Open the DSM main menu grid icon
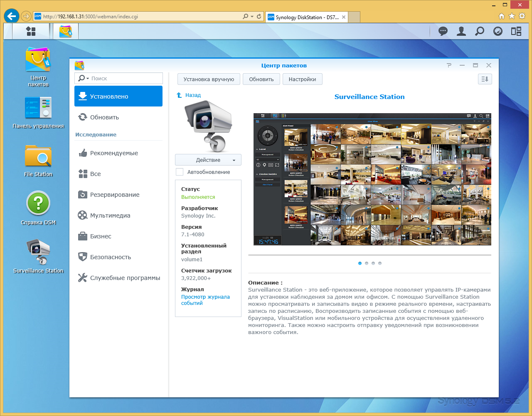Screen dimensions: 532x416 [x=31, y=31]
